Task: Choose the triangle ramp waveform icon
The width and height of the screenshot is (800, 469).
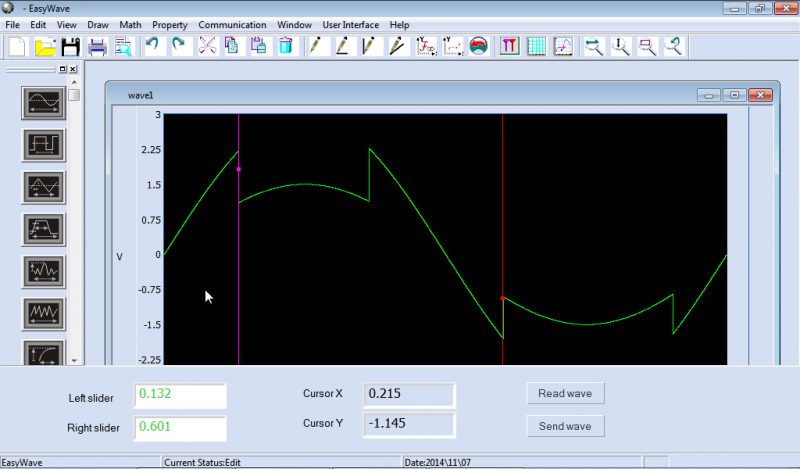Action: pos(44,187)
